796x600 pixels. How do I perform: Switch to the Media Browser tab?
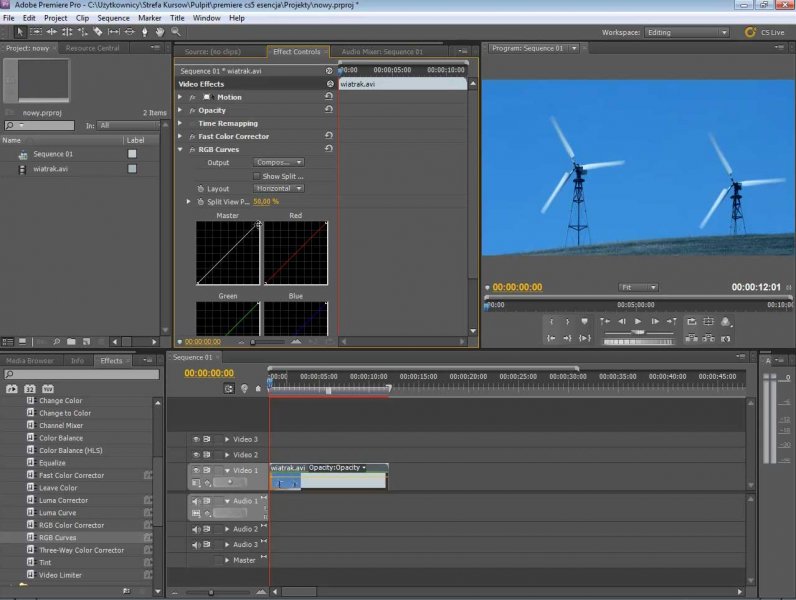pos(30,361)
